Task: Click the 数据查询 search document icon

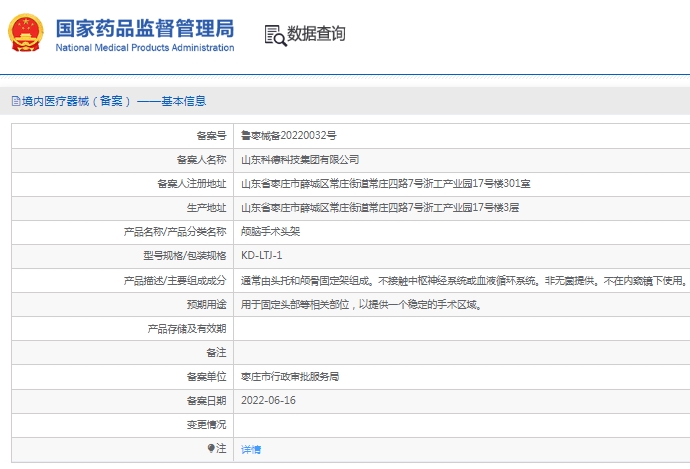Action: 275,35
